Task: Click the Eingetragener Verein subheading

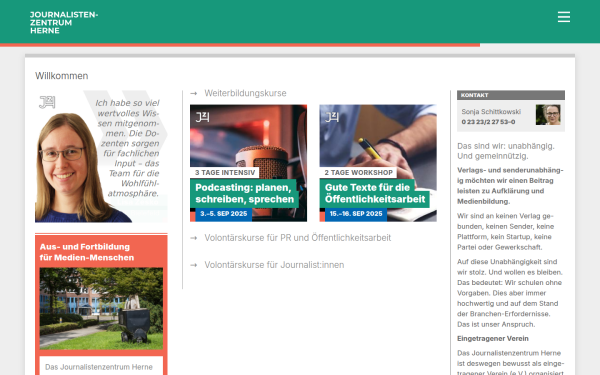Action: (493, 339)
